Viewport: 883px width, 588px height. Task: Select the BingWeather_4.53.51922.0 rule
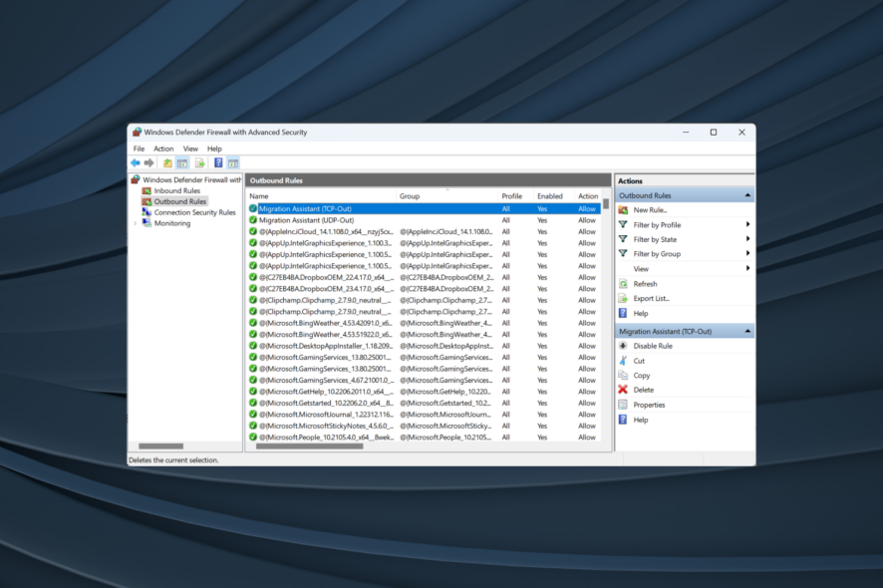coord(426,335)
